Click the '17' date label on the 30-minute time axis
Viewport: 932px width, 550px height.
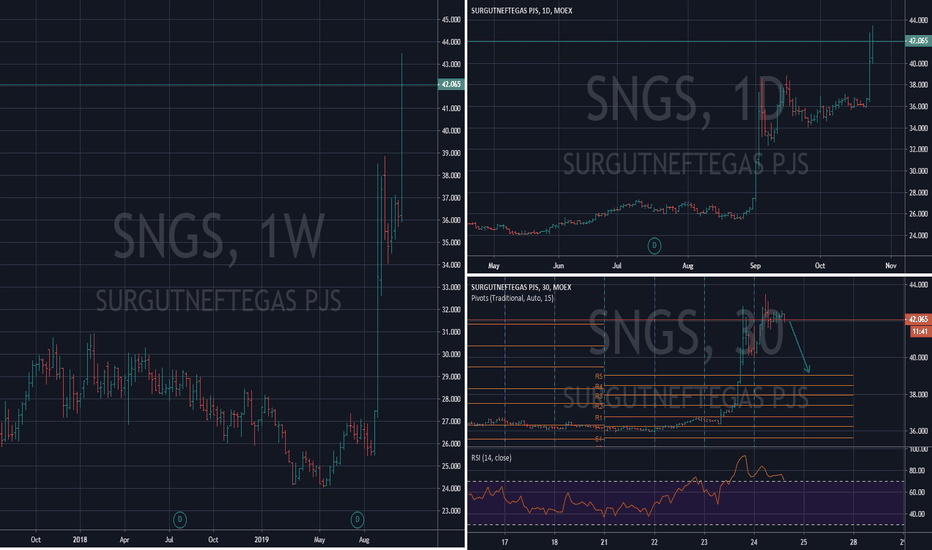pyautogui.click(x=505, y=542)
